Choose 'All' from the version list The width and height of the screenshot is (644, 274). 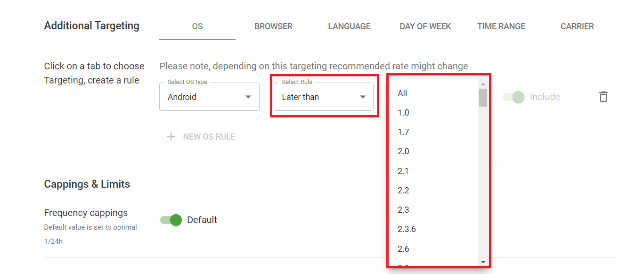click(402, 93)
